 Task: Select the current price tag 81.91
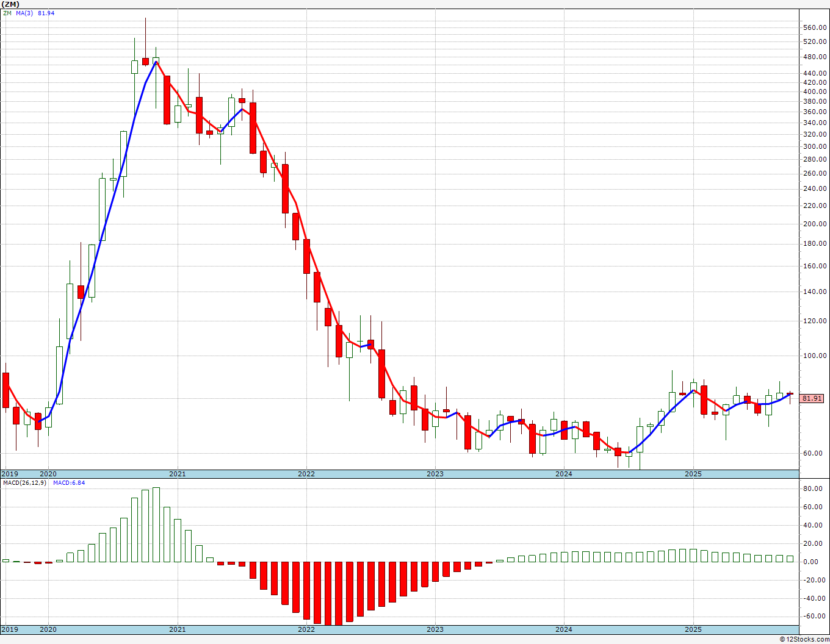(812, 398)
